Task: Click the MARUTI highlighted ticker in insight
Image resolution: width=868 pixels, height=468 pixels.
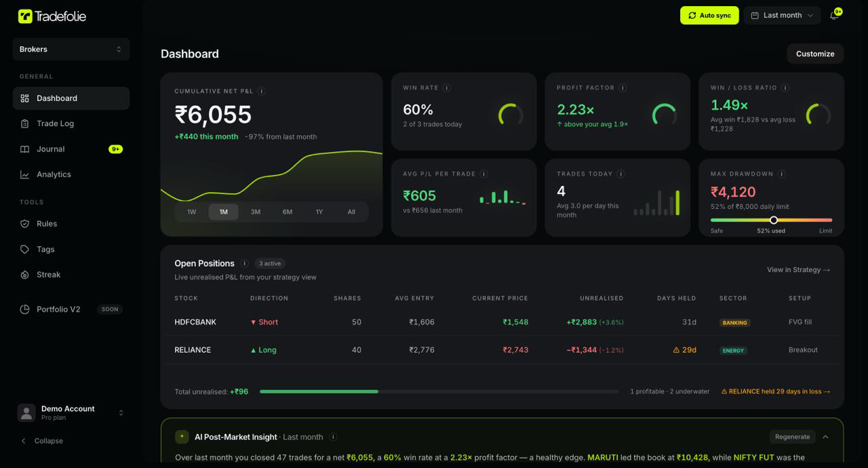Action: tap(603, 458)
